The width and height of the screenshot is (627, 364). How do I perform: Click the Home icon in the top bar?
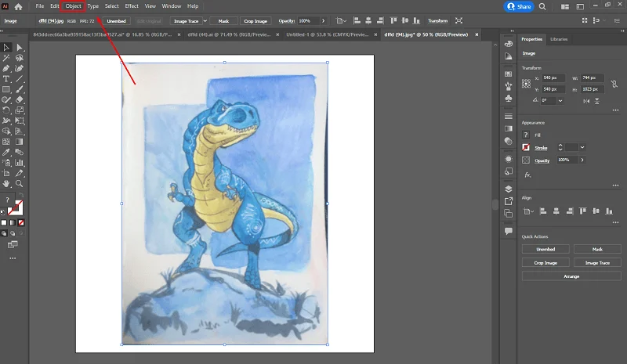click(18, 6)
